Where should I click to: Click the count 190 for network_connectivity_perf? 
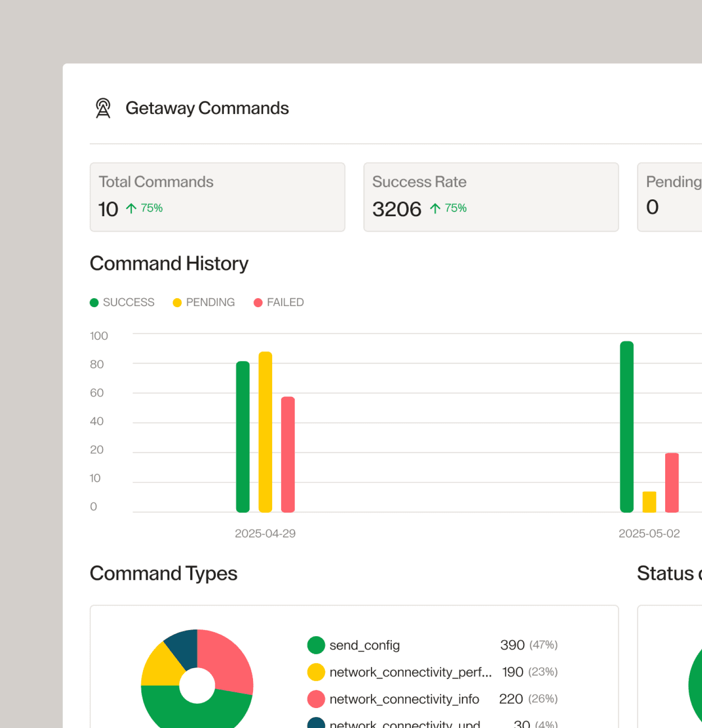point(513,672)
